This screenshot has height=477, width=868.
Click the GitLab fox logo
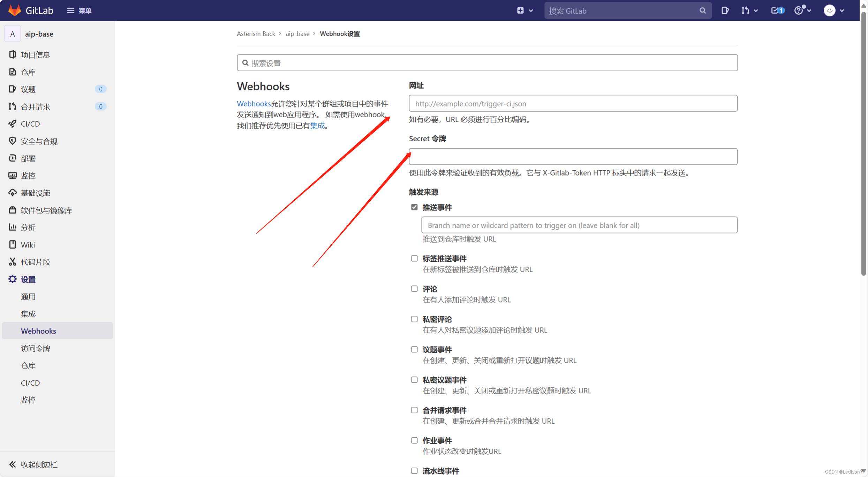pyautogui.click(x=14, y=10)
